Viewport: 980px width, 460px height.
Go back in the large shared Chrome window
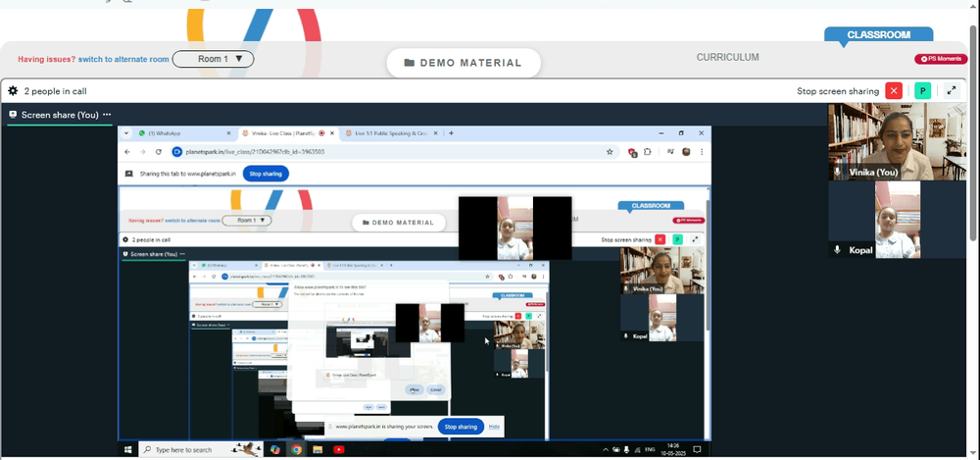pos(127,151)
